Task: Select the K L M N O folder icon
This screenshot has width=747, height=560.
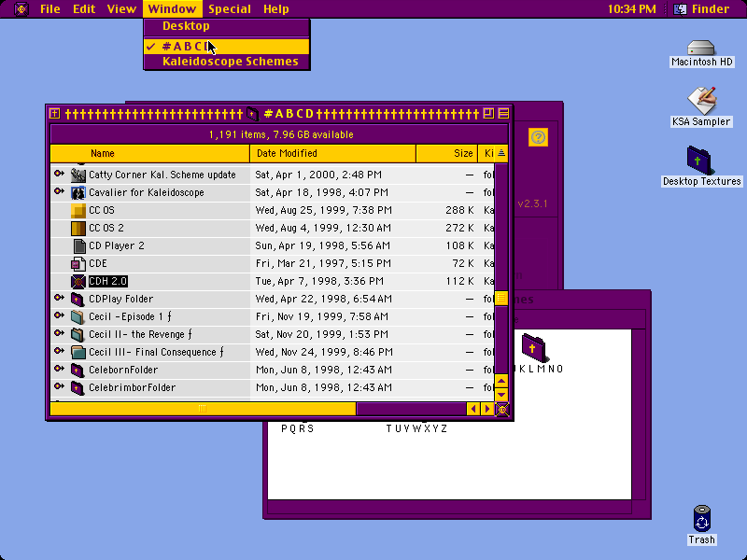Action: click(x=533, y=347)
